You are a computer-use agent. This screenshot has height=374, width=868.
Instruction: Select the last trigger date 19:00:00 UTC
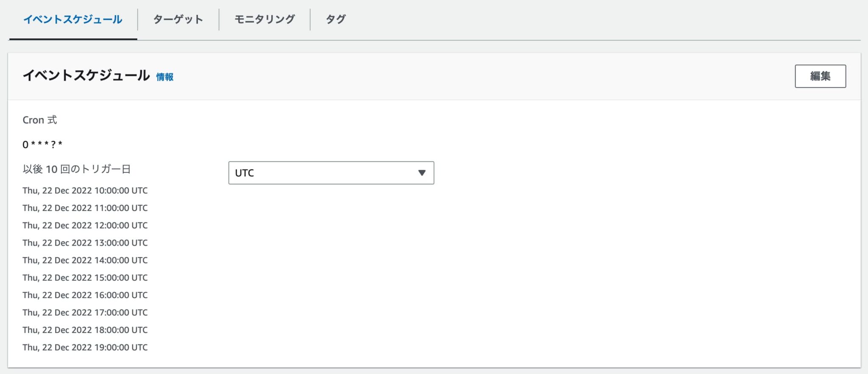(85, 347)
